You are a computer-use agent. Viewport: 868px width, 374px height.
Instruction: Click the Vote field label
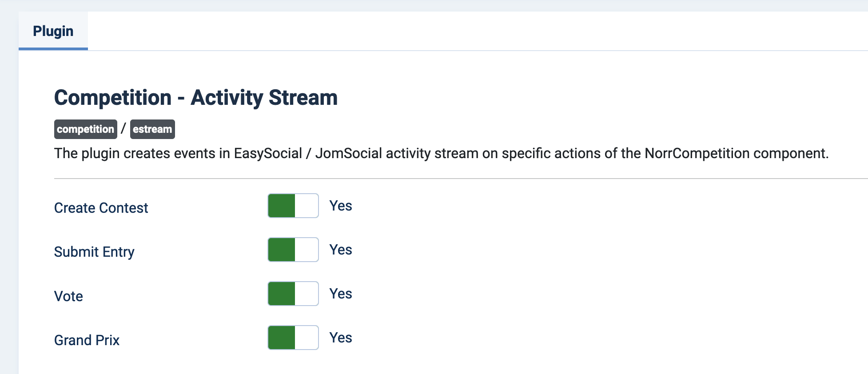click(68, 296)
